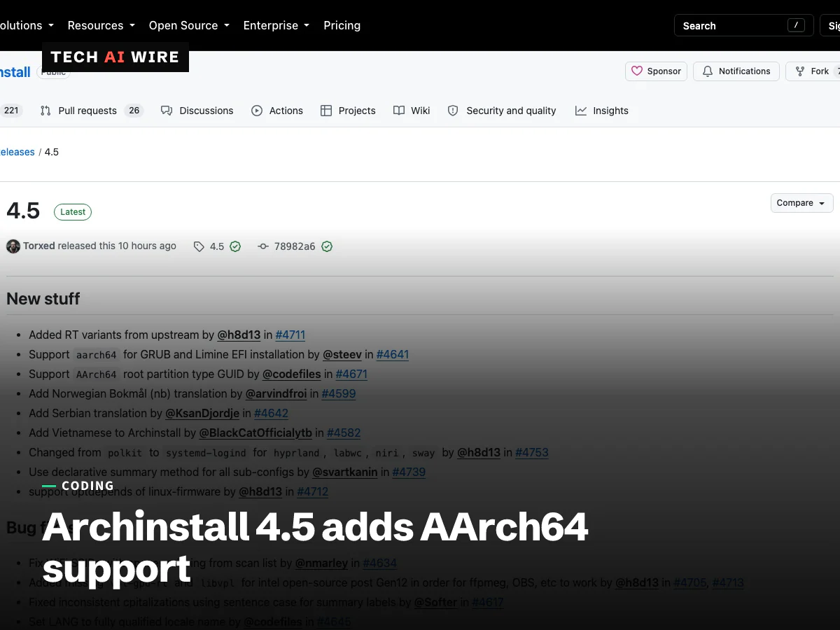Visit @arvindfroi's profile mention
840x630 pixels.
(x=276, y=393)
